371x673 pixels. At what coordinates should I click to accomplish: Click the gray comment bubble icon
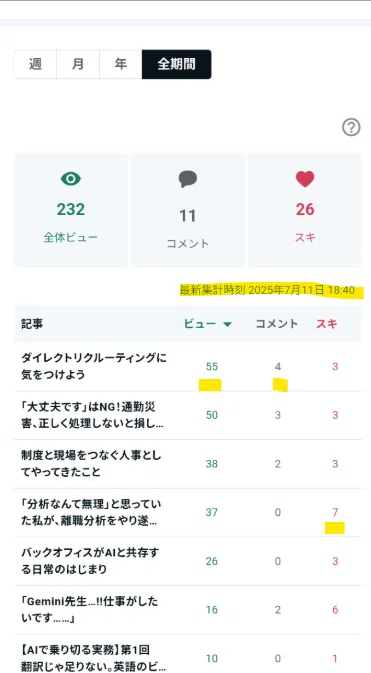coord(188,179)
